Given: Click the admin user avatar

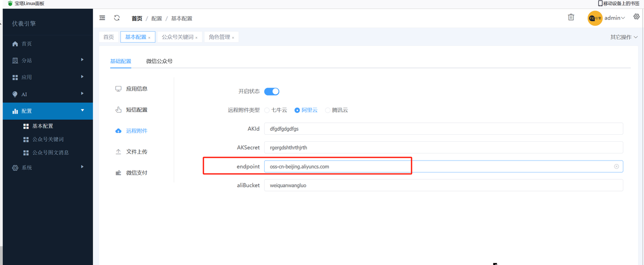Looking at the screenshot, I should tap(595, 18).
